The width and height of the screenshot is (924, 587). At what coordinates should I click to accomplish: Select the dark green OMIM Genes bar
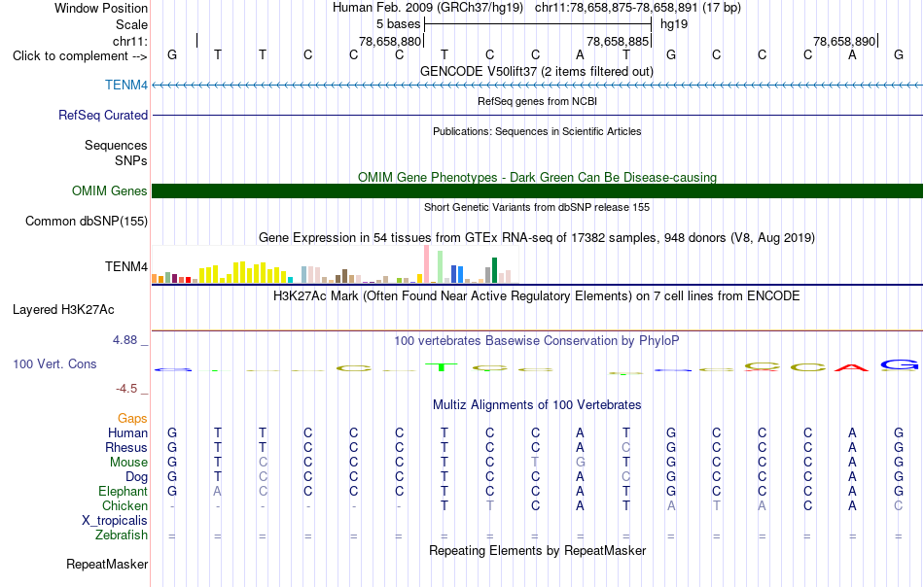(x=537, y=190)
